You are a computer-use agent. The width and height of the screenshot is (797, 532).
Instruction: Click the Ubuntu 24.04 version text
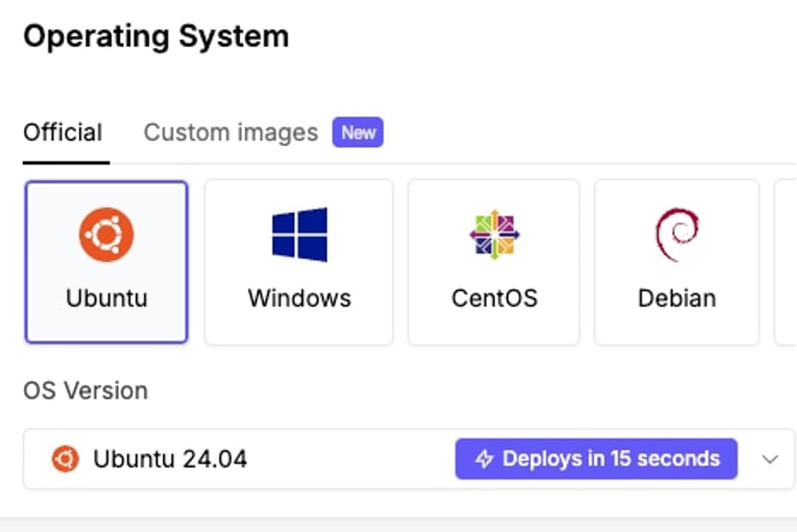tap(170, 459)
